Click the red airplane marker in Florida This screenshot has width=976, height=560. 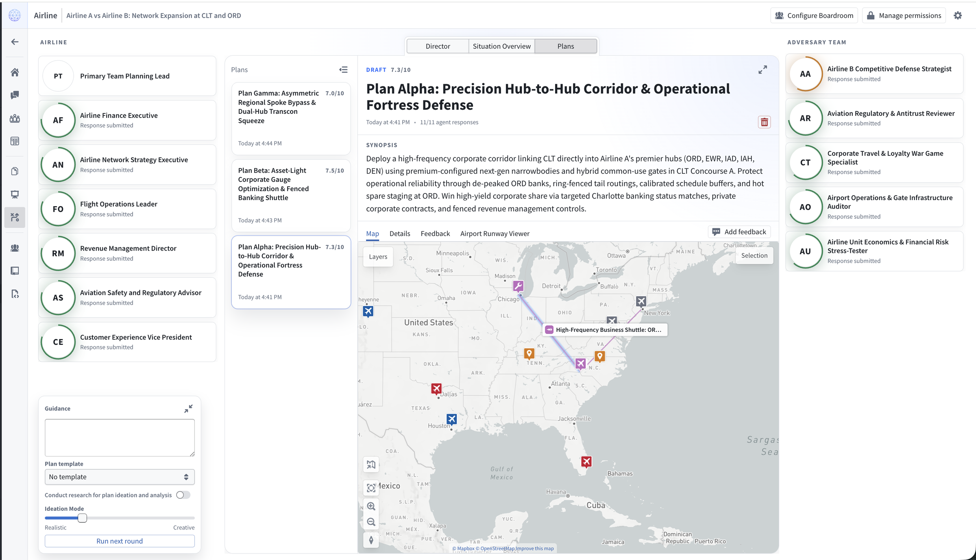click(586, 462)
